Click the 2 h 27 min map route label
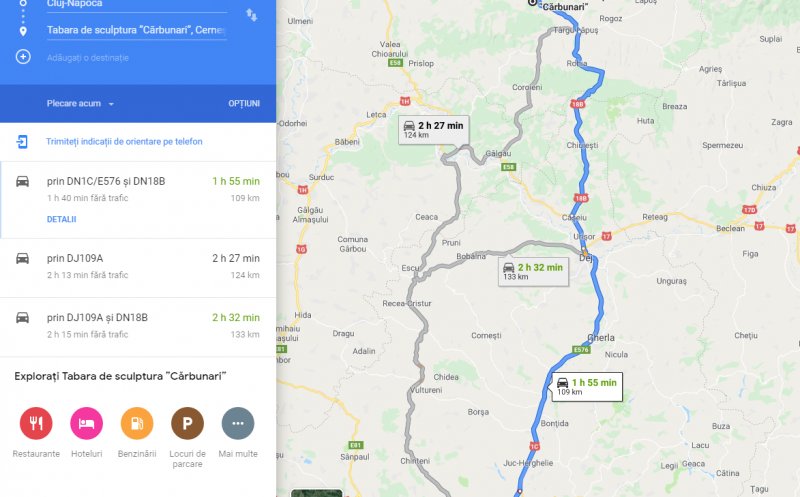 pos(433,130)
